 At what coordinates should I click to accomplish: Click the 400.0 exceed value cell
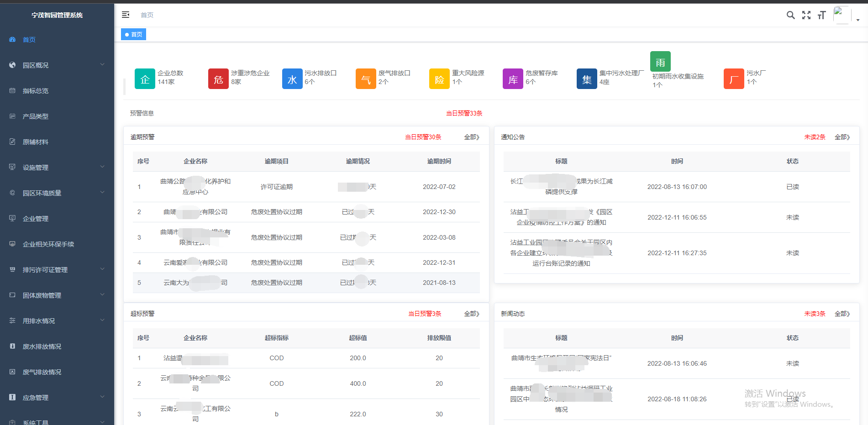tap(358, 383)
